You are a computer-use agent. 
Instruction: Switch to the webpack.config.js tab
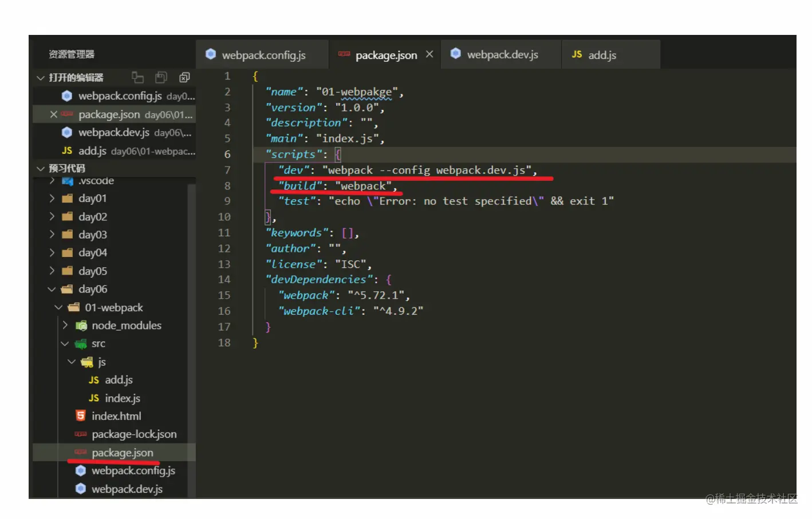point(262,55)
